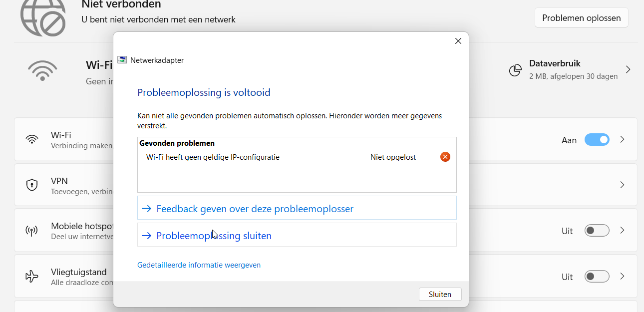Enable Mobiele hotspot

[x=597, y=230]
